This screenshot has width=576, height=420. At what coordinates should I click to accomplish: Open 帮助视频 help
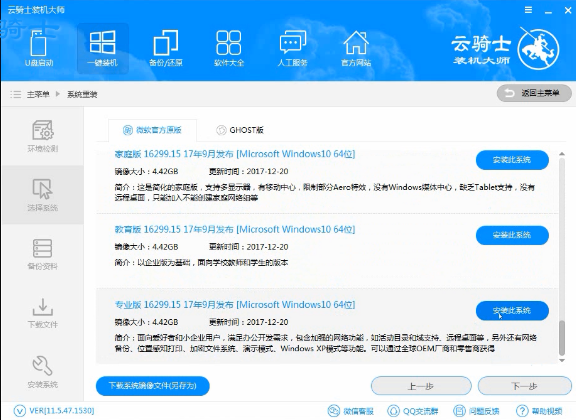[x=539, y=411]
